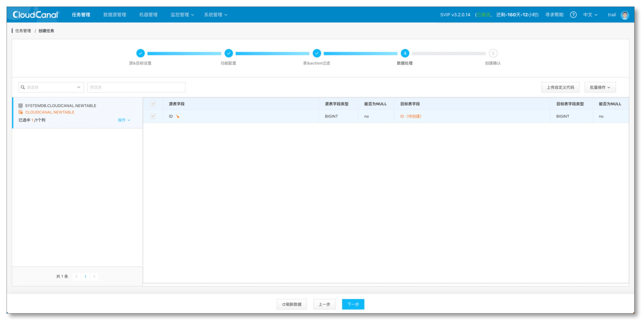Click the 筛选表 filter input field
Viewport: 644px width, 323px height.
[136, 87]
